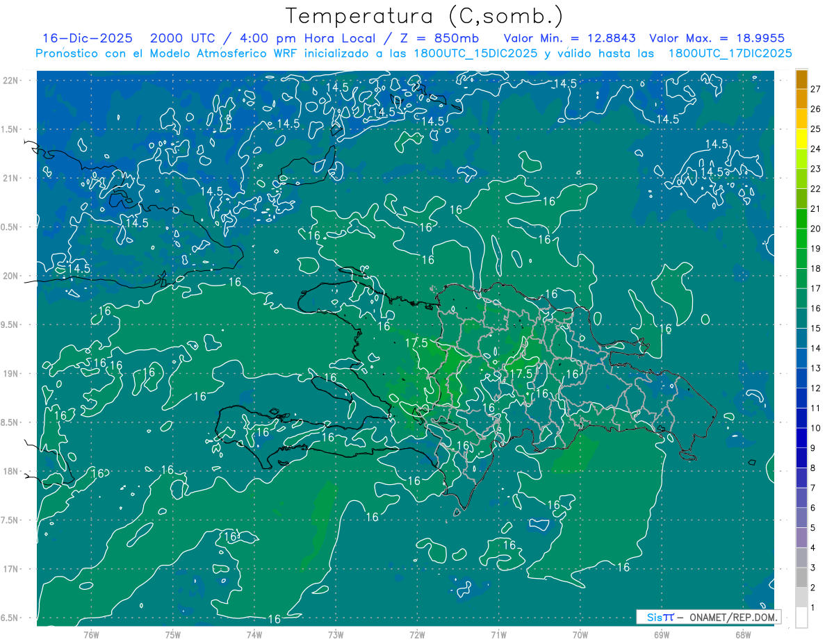Pick the bright yellow swatch between 24 and 25
834x644 pixels.
801,139
